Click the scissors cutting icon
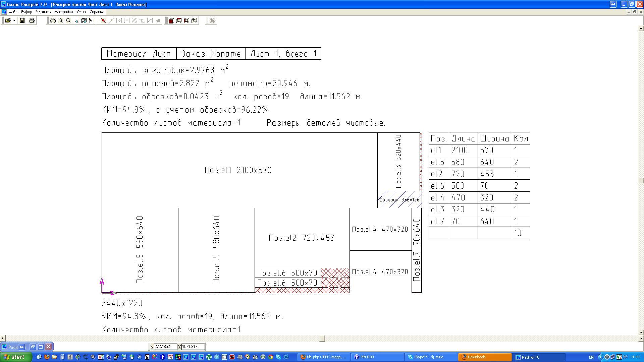 pos(212,20)
